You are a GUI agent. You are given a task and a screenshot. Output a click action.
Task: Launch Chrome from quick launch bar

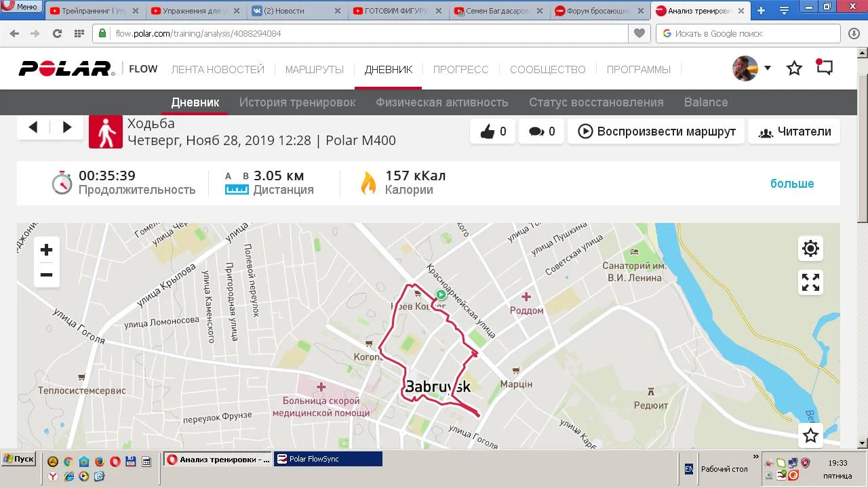[68, 462]
